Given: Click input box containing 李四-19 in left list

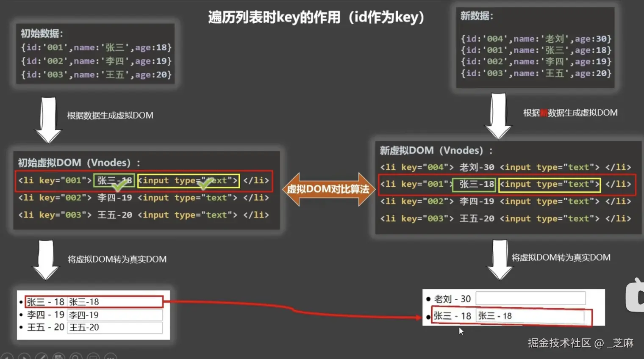Looking at the screenshot, I should 114,315.
